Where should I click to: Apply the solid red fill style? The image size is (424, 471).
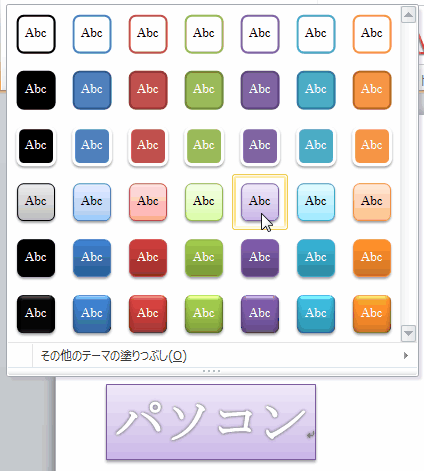(x=148, y=90)
